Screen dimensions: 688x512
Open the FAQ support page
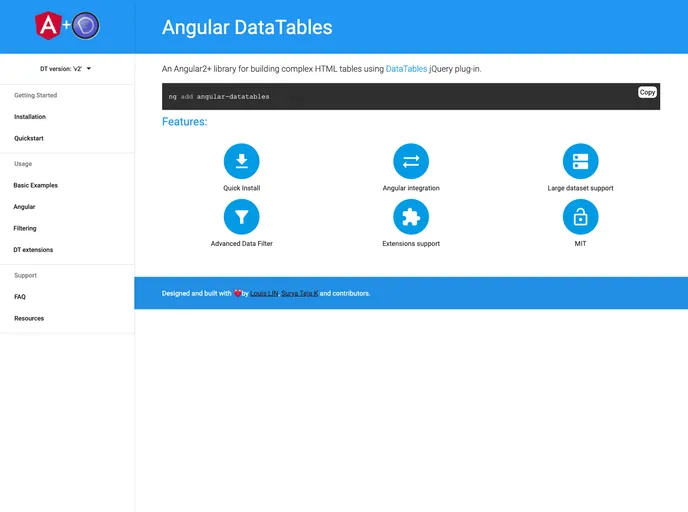20,297
